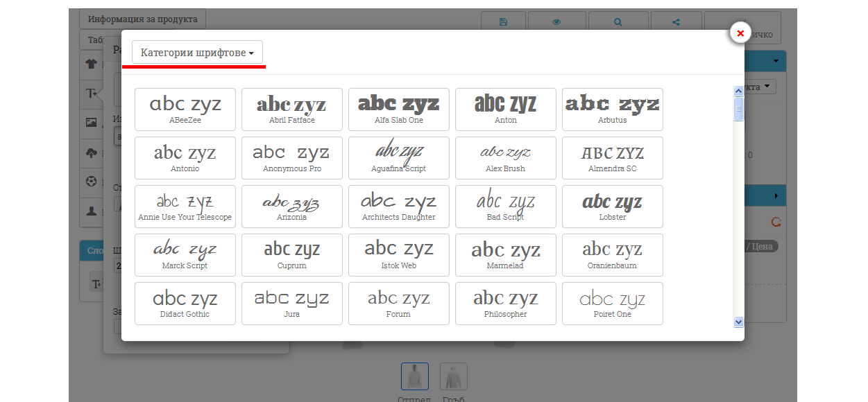
Task: Click the eye preview icon
Action: click(x=556, y=22)
